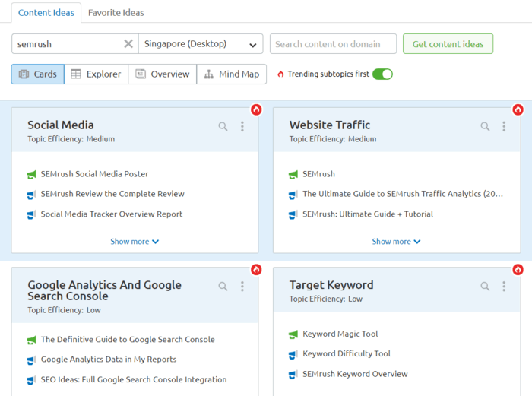The width and height of the screenshot is (532, 396).
Task: Click megaphone icon beside Keyword Magic Tool
Action: tap(293, 334)
